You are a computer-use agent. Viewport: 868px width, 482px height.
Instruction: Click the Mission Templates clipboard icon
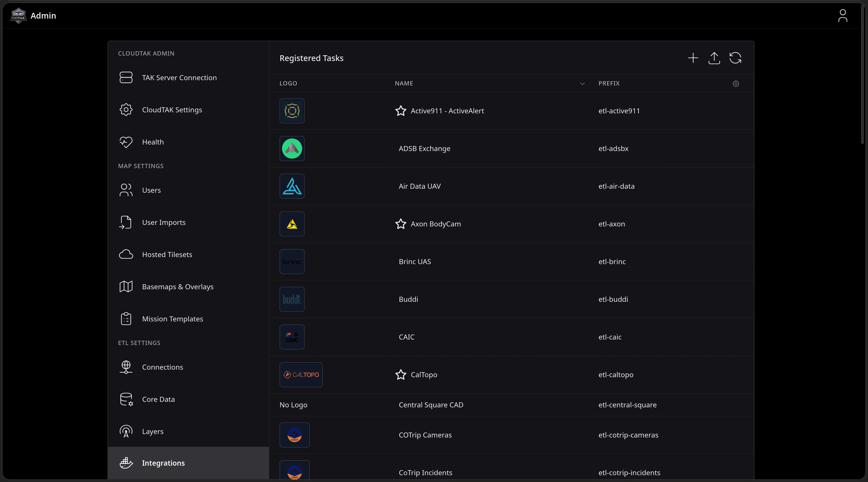point(126,319)
